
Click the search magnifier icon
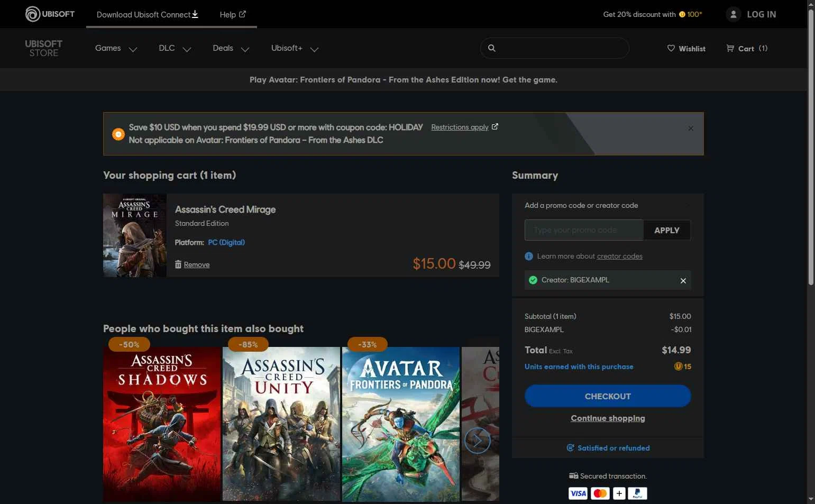coord(492,48)
